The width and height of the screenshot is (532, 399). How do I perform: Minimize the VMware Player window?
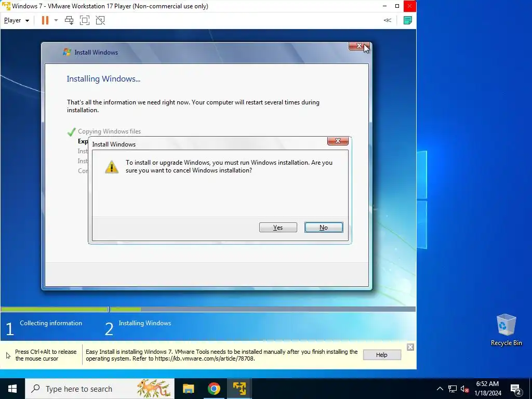[x=384, y=6]
